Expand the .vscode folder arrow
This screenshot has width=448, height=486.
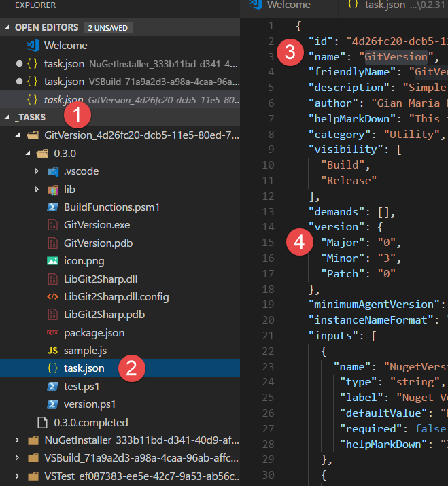tap(37, 171)
